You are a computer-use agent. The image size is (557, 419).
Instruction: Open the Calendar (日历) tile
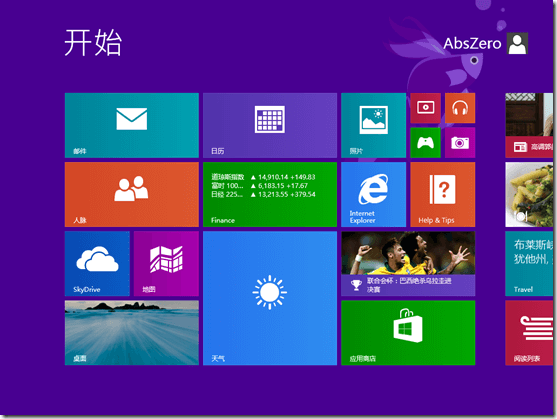(x=270, y=125)
